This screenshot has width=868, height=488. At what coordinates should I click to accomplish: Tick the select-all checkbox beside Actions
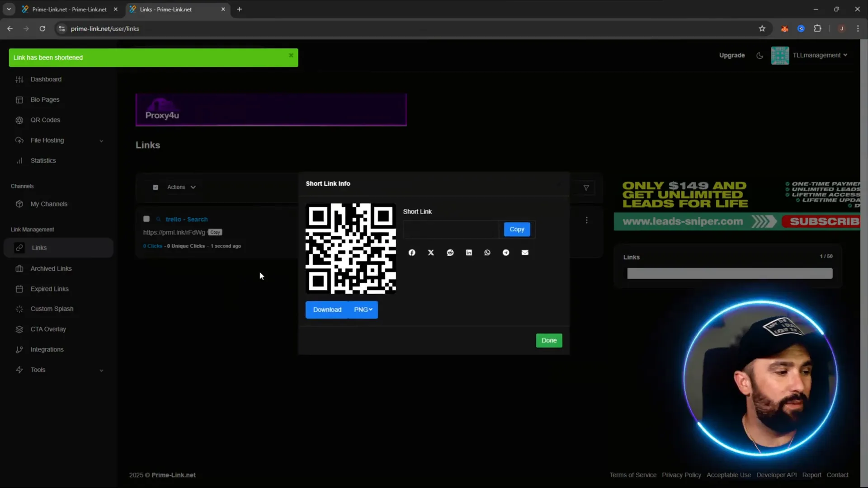[x=156, y=187]
